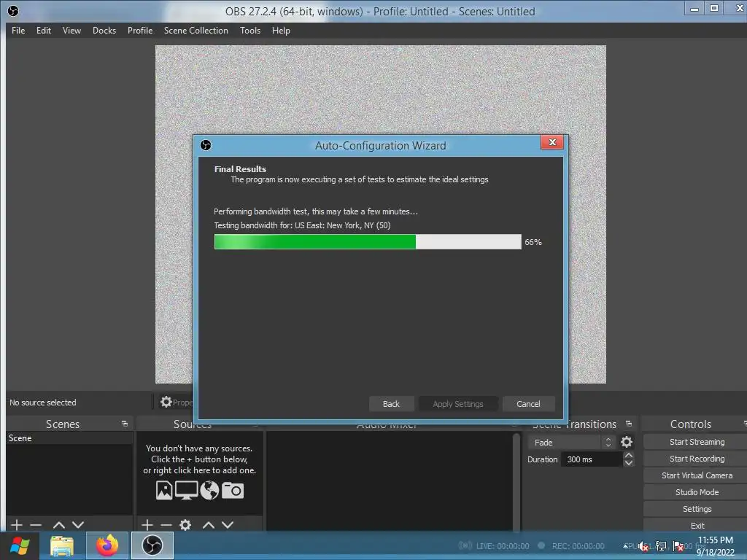747x560 pixels.
Task: Move scene up with arrow in Scenes
Action: tap(59, 525)
